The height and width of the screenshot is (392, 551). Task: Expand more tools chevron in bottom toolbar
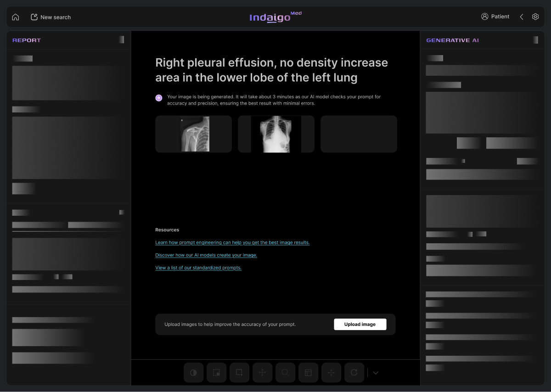pyautogui.click(x=376, y=373)
